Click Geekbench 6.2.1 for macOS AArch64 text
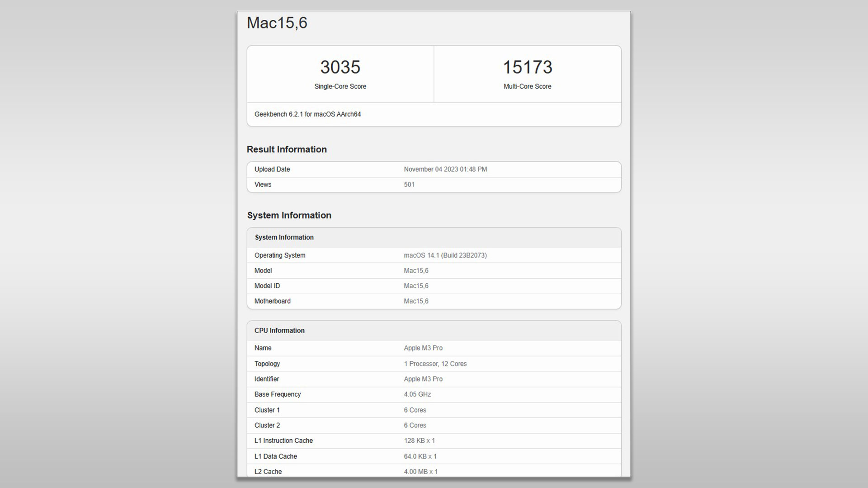 coord(307,114)
